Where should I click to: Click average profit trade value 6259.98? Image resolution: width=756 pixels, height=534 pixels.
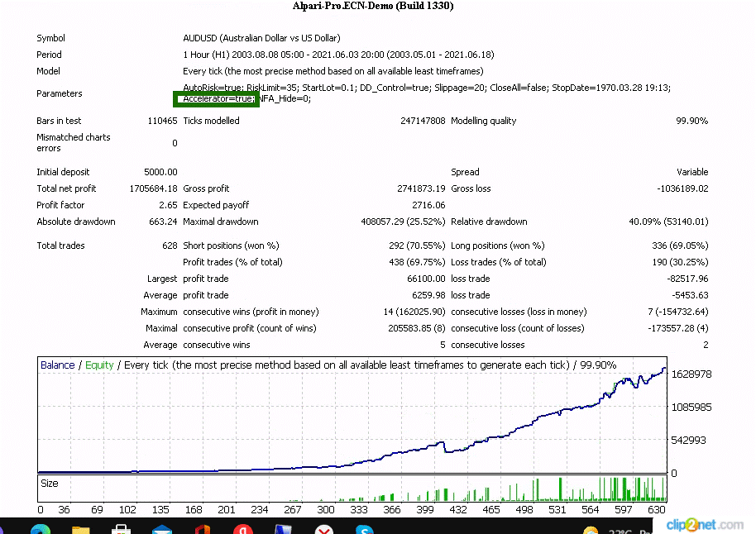coord(428,295)
